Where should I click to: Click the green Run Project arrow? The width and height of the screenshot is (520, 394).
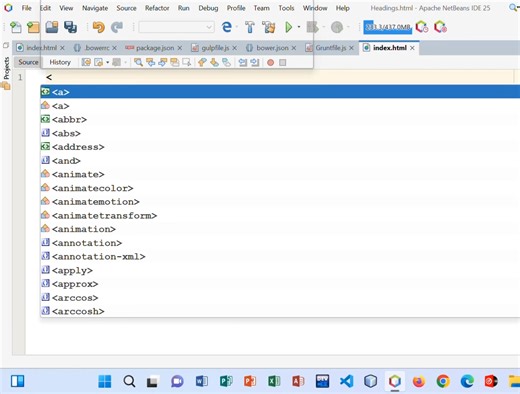(x=289, y=27)
